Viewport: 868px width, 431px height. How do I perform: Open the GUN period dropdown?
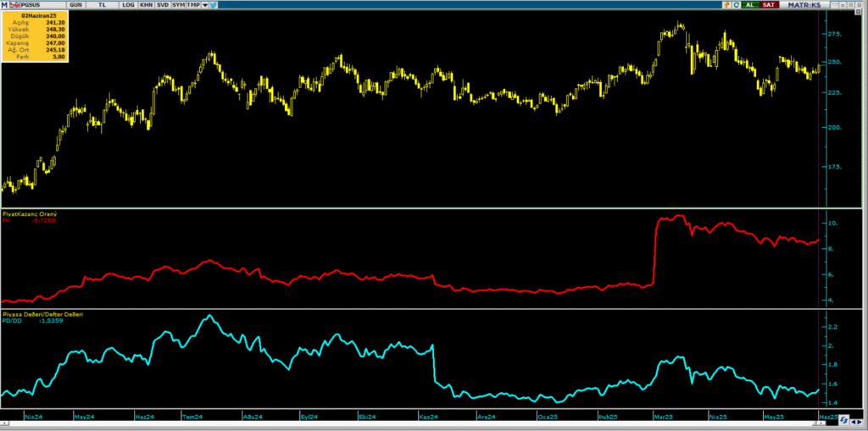click(x=75, y=5)
